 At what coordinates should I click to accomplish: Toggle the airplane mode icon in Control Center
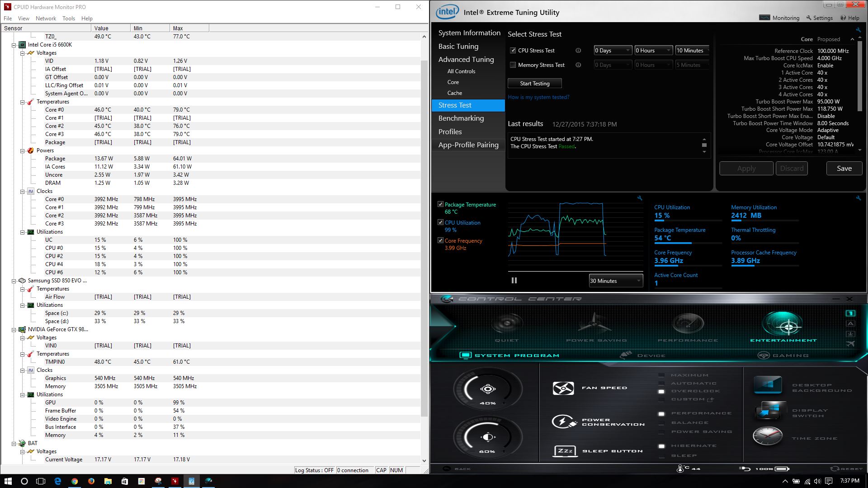850,344
